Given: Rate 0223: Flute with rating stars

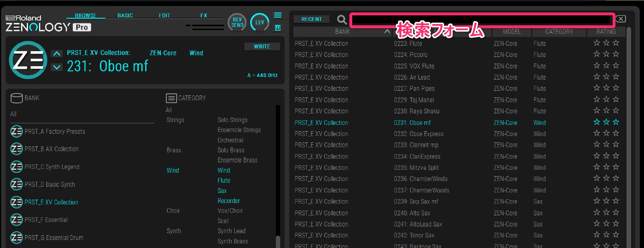Looking at the screenshot, I should click(x=606, y=43).
